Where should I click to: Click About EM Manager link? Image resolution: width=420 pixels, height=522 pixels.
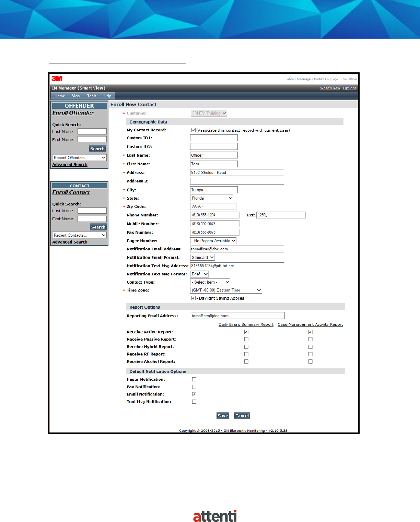coord(299,79)
